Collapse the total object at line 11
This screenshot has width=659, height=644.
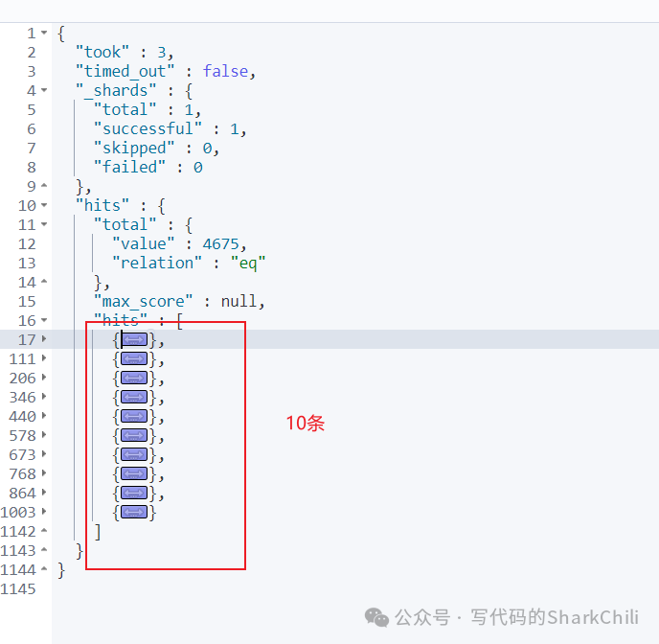(x=44, y=224)
